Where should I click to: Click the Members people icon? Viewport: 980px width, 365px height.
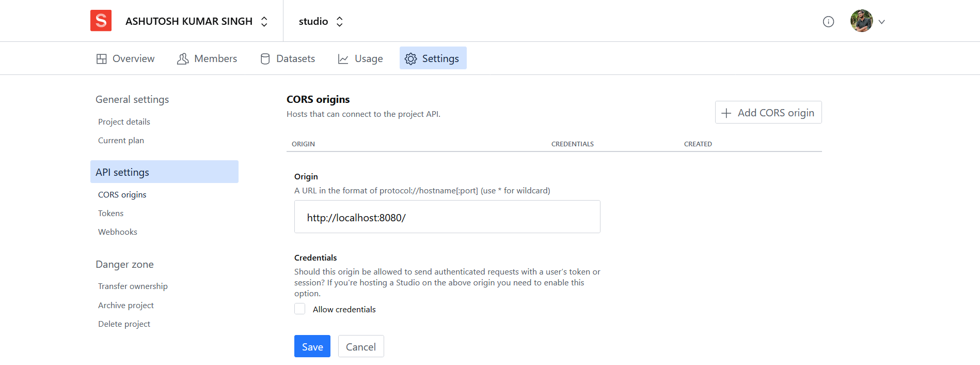(x=182, y=58)
